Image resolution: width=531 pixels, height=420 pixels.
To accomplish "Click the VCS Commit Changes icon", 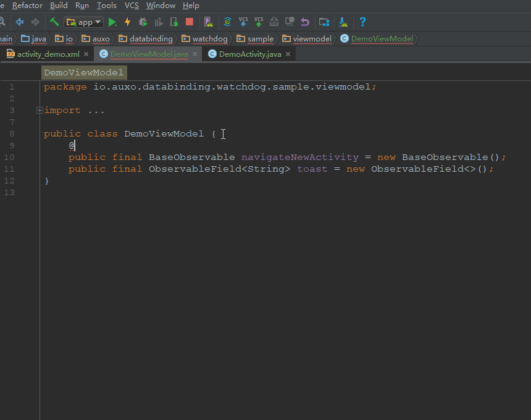I will (x=259, y=22).
